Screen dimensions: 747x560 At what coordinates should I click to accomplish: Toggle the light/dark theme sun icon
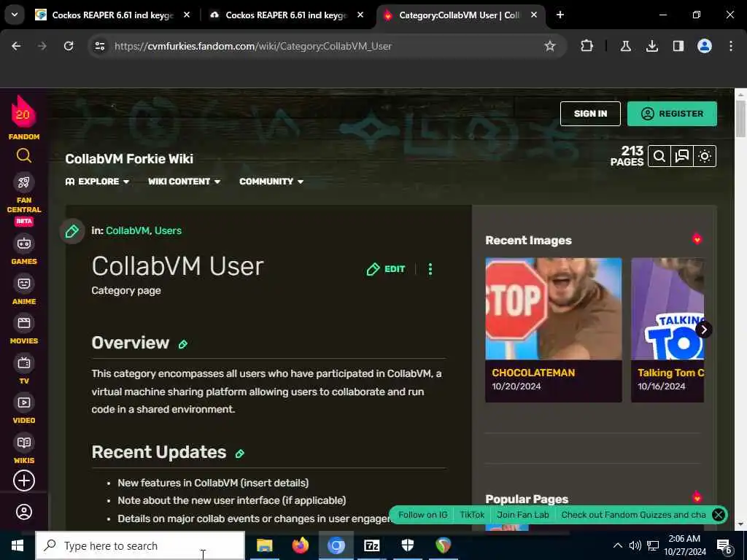(705, 156)
